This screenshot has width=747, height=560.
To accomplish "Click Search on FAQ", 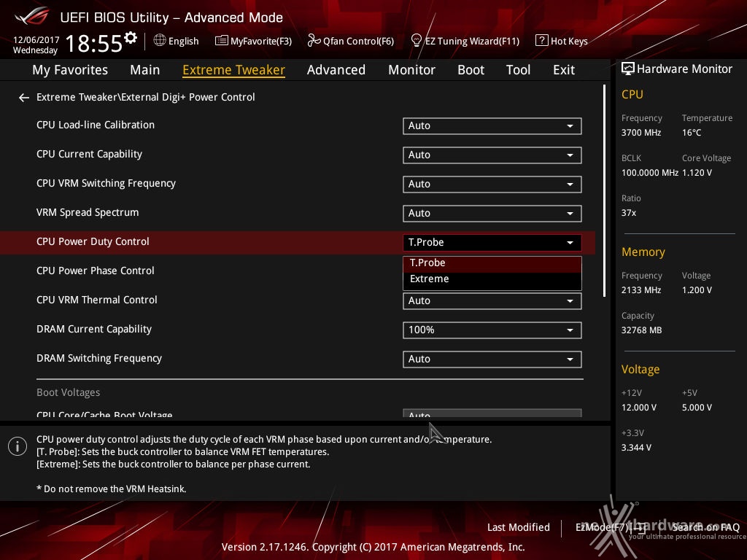I will 705,527.
